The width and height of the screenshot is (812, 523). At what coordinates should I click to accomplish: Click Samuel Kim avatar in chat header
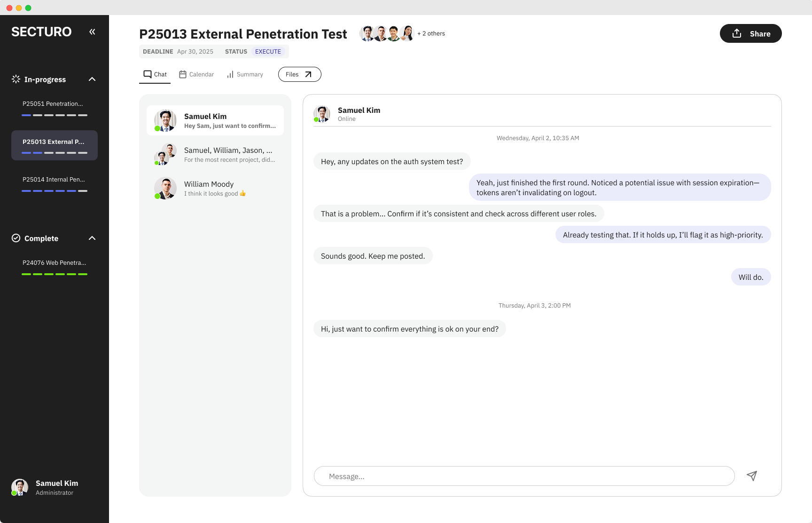click(x=322, y=114)
